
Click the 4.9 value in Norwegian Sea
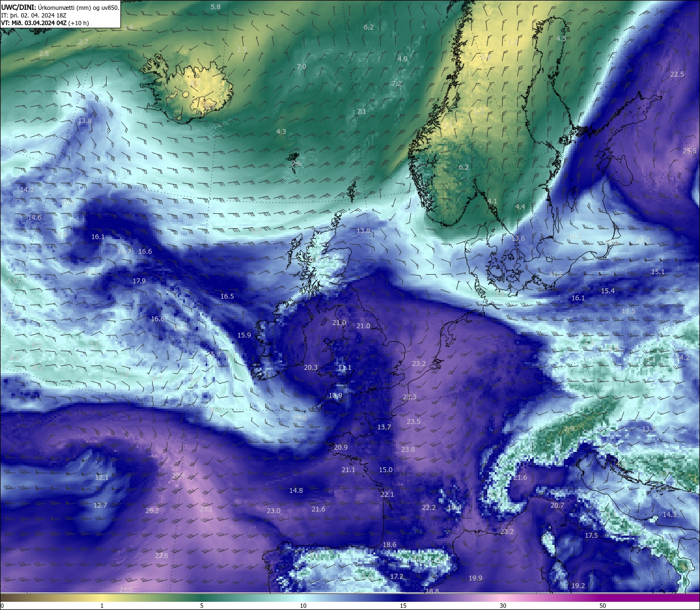tap(402, 59)
